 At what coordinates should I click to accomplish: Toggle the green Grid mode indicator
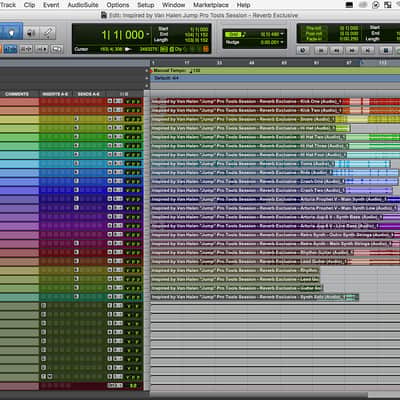233,34
